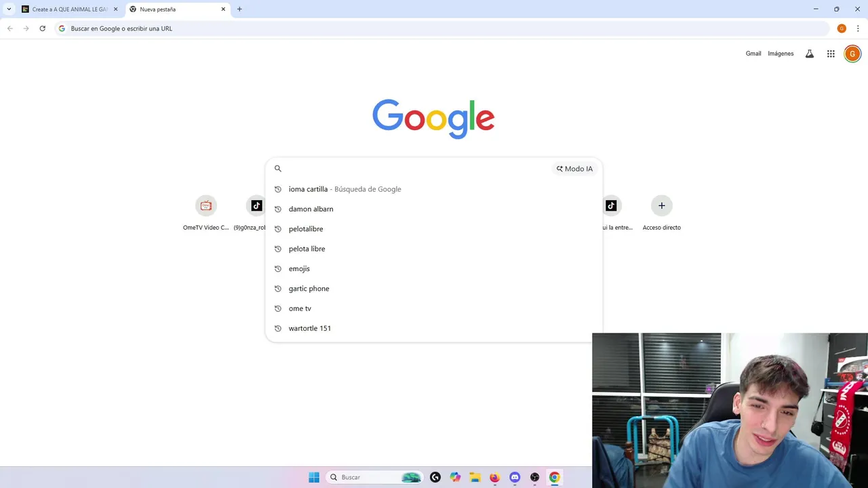The image size is (868, 488).
Task: Open Chrome's three-dot menu
Action: [858, 28]
